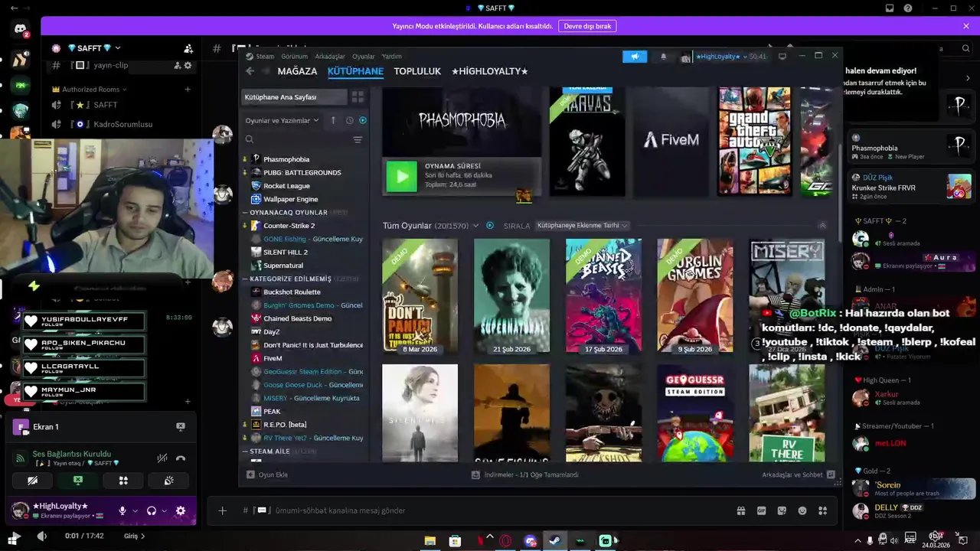Click Discord attach file plus button
The image size is (980, 551).
222,510
